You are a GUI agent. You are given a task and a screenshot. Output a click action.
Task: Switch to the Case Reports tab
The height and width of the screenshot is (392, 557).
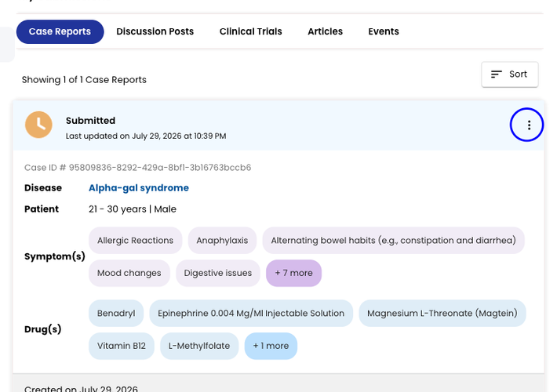pyautogui.click(x=60, y=31)
